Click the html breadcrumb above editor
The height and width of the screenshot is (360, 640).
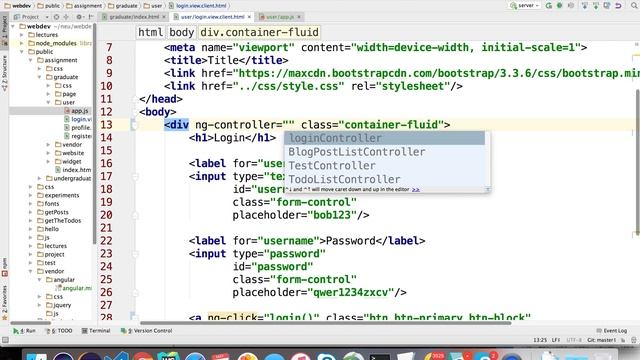[x=150, y=32]
